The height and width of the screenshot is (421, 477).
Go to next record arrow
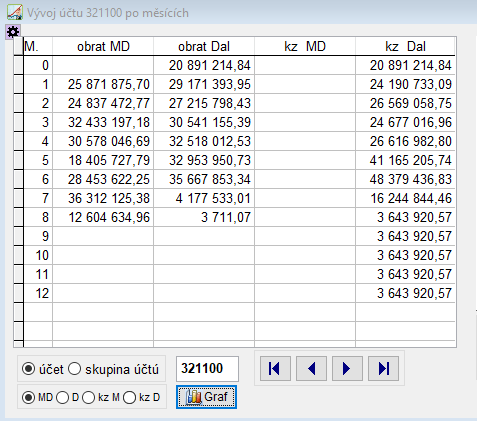[x=347, y=369]
